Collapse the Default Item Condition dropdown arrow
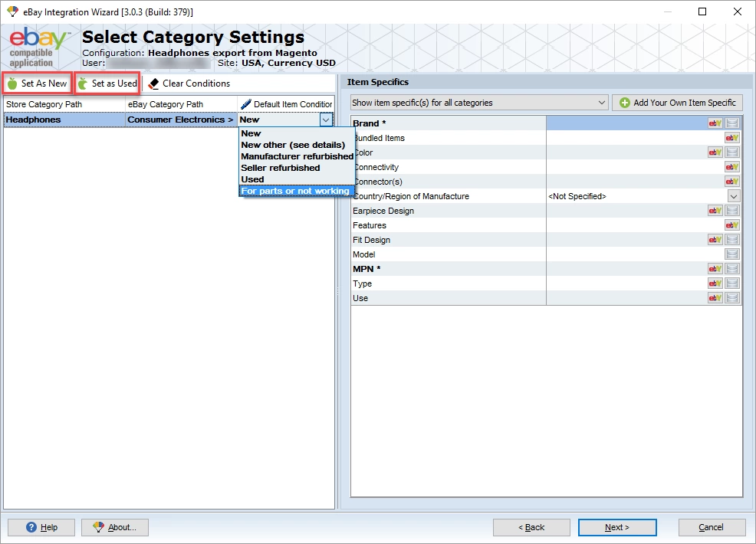Image resolution: width=756 pixels, height=544 pixels. [x=326, y=120]
